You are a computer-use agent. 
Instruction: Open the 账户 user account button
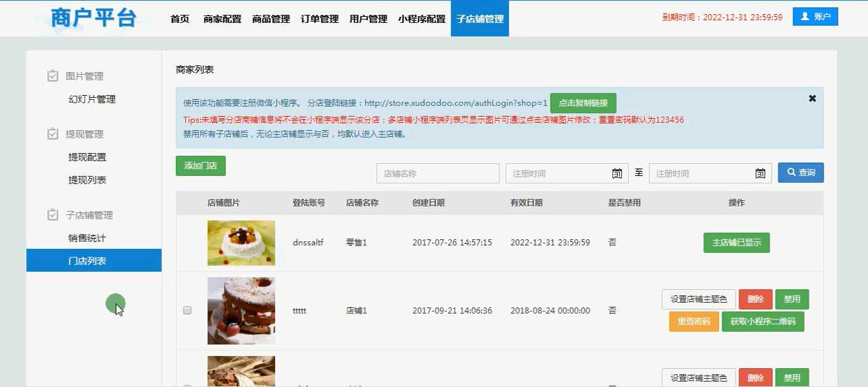(815, 17)
